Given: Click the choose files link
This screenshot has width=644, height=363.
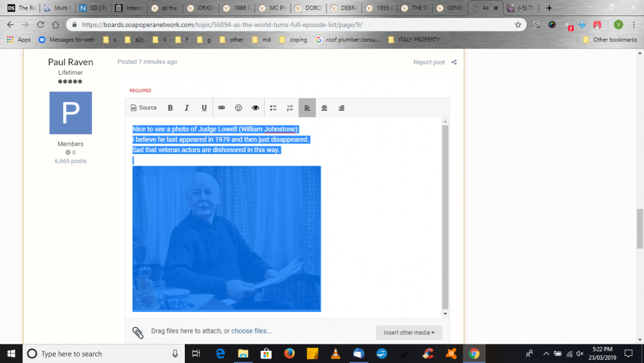Looking at the screenshot, I should (x=251, y=331).
